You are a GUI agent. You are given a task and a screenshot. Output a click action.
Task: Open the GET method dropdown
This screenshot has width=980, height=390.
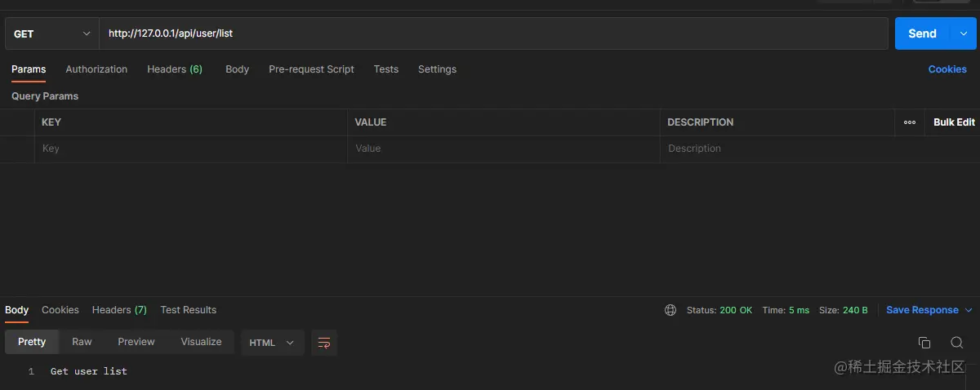pyautogui.click(x=52, y=33)
